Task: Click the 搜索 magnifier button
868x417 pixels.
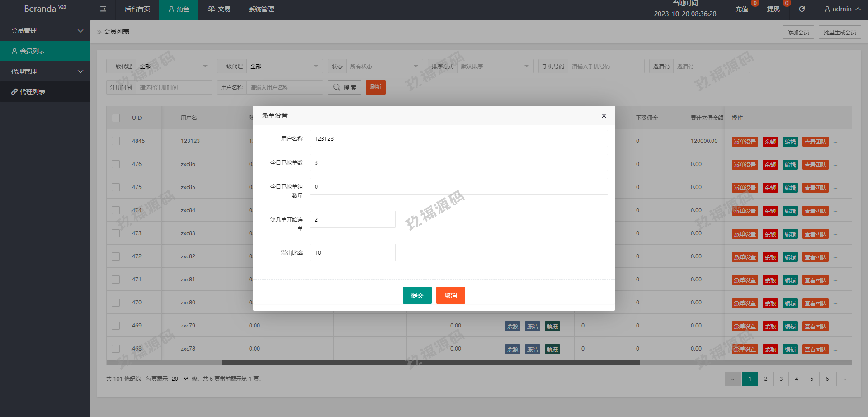Action: click(344, 87)
